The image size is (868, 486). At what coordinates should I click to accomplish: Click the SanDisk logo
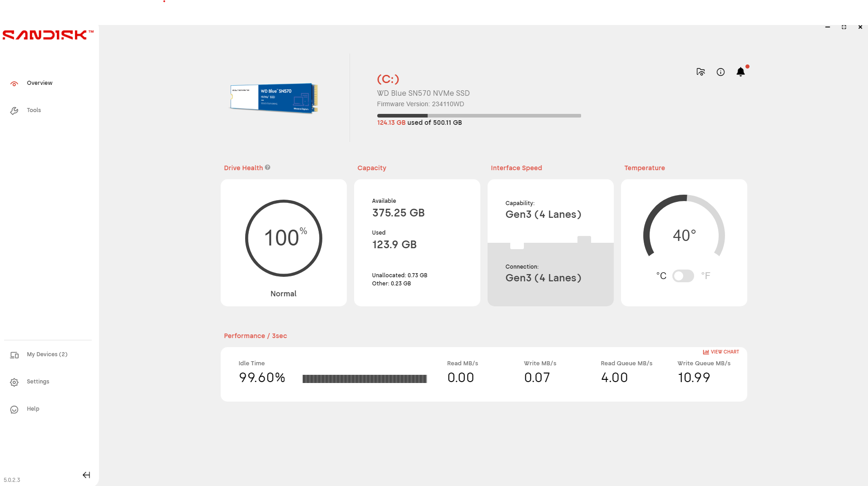click(48, 35)
